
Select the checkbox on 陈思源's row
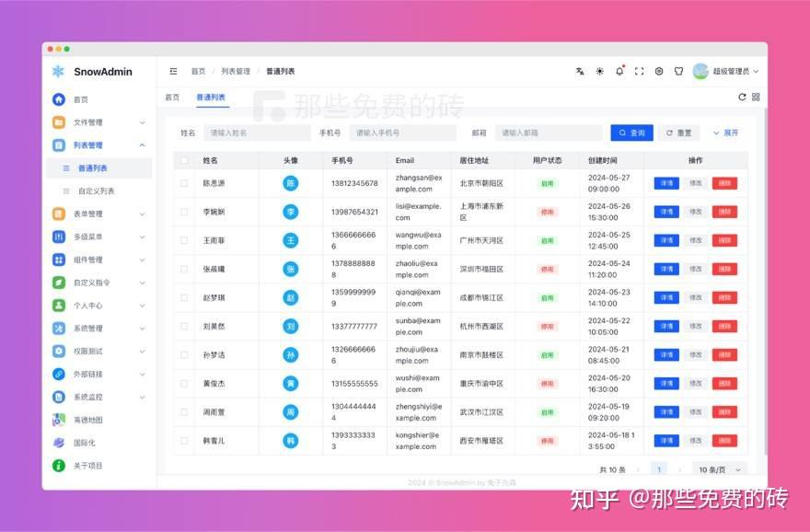click(x=183, y=184)
